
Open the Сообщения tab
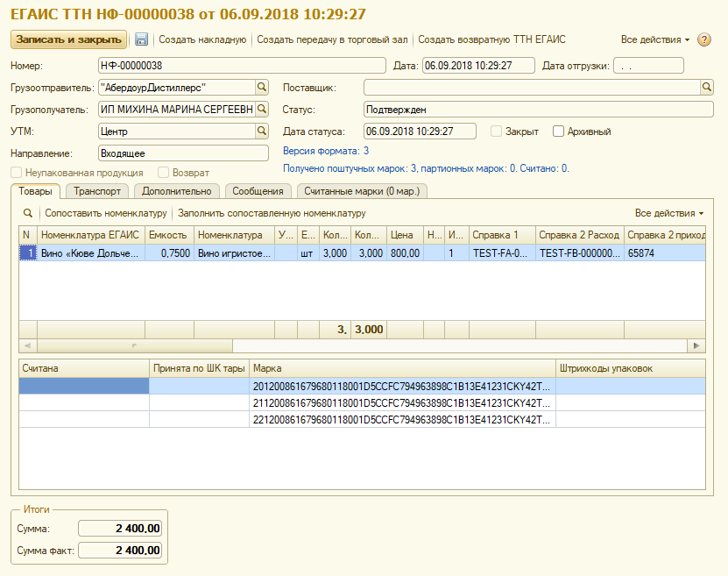click(258, 191)
